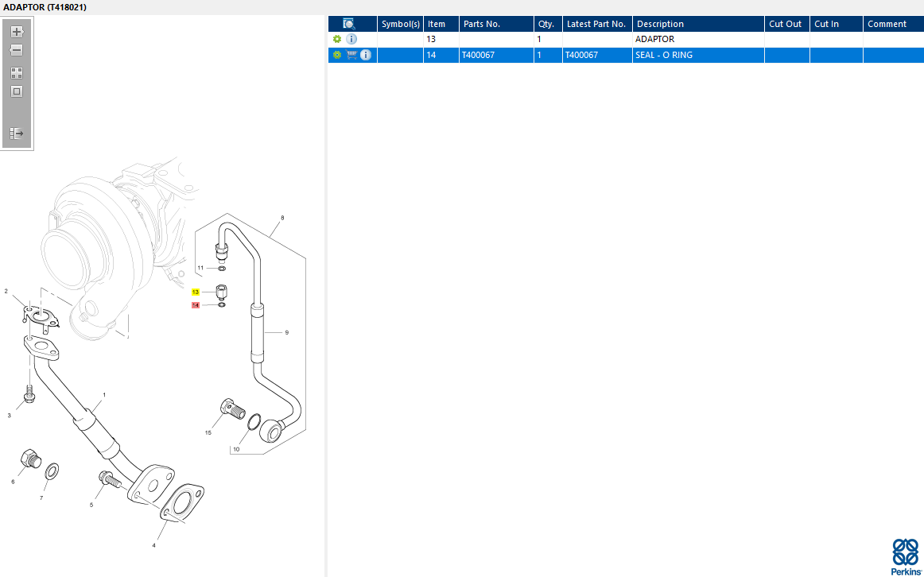Sort by the Item column header

pyautogui.click(x=441, y=24)
